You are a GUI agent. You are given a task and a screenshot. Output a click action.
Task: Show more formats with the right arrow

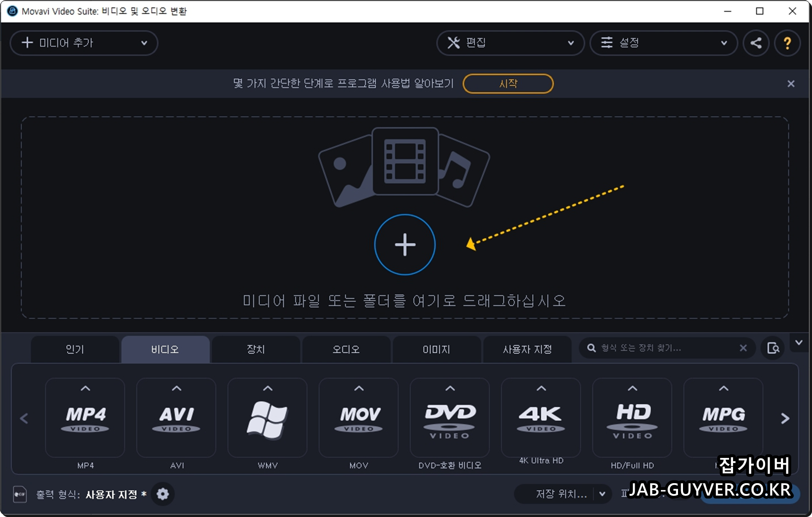(x=785, y=419)
